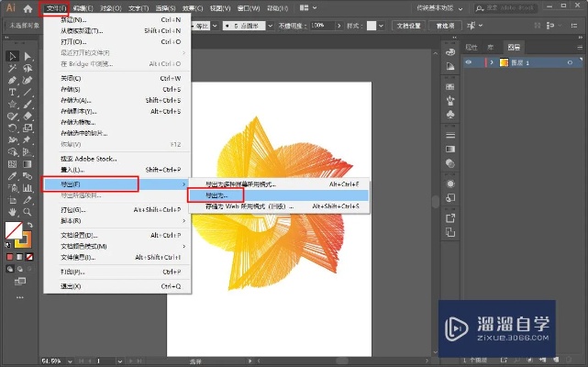The width and height of the screenshot is (588, 367).
Task: Select the Perspective Grid tool
Action: pos(28,152)
